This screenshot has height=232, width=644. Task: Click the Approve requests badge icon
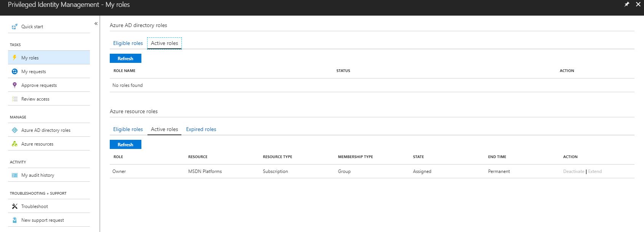click(14, 85)
